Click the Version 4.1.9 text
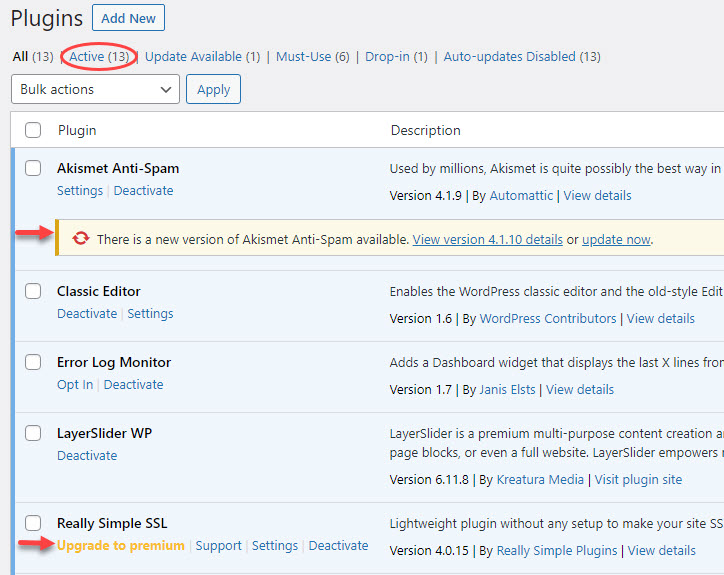Image resolution: width=724 pixels, height=575 pixels. [426, 196]
